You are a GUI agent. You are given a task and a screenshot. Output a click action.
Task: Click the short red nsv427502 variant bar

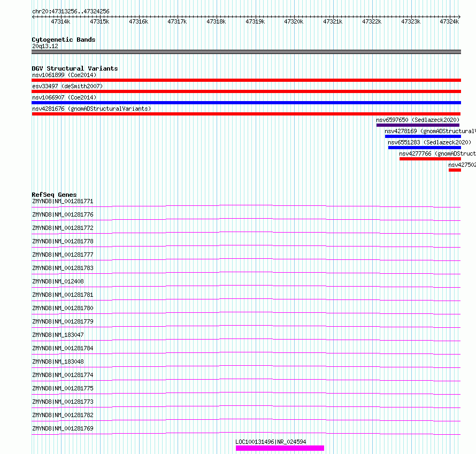(x=455, y=170)
